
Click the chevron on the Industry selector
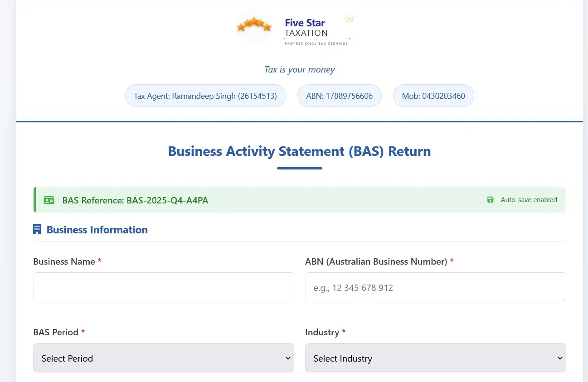pos(559,358)
